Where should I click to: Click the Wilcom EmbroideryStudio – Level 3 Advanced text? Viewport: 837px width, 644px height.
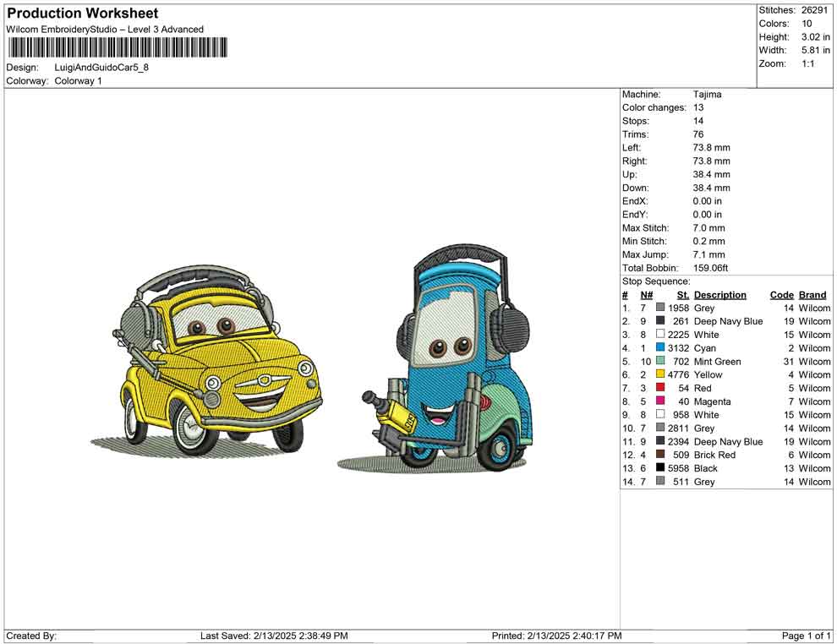[x=105, y=30]
